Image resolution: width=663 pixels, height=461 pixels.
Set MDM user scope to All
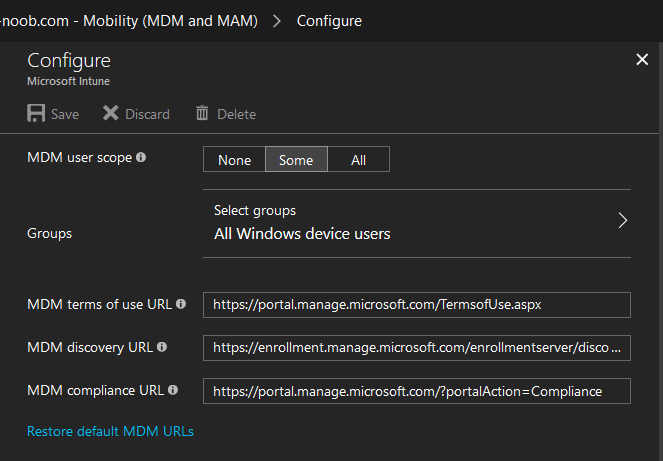[x=359, y=159]
